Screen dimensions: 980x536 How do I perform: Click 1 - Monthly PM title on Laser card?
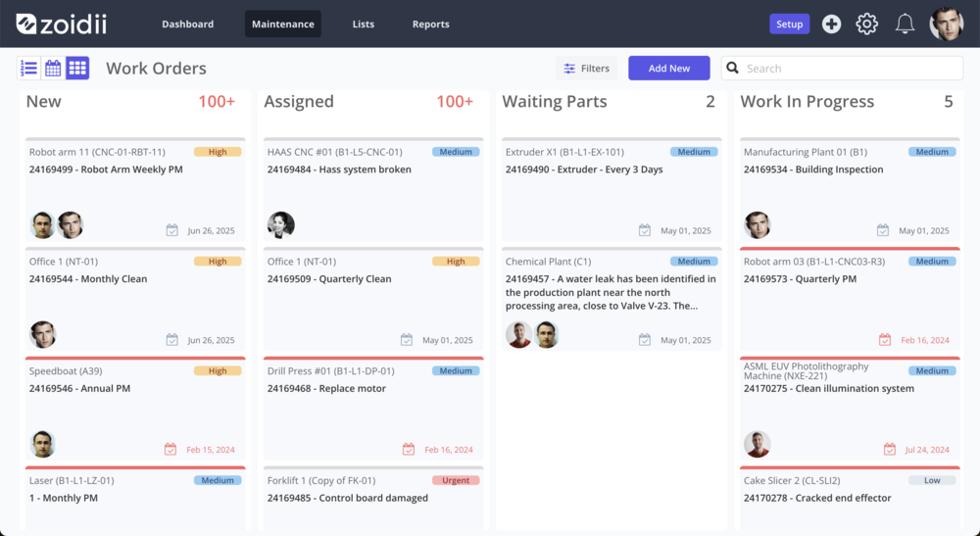tap(63, 498)
